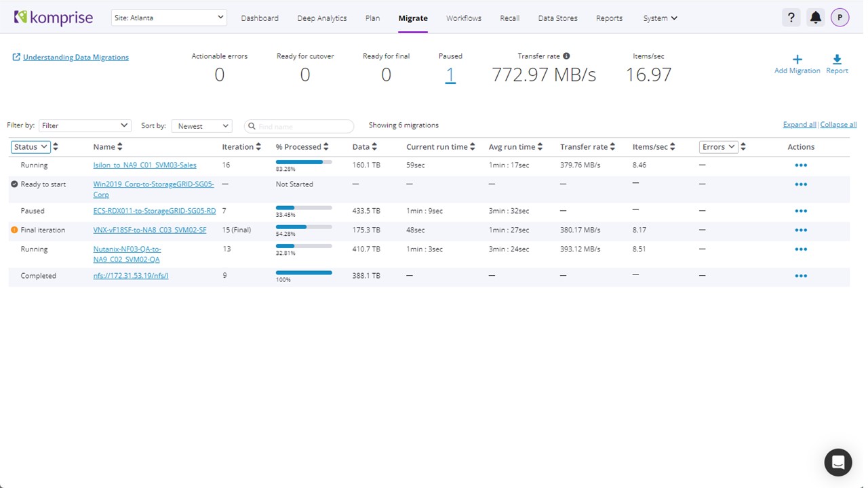
Task: Open the chat support bubble icon
Action: coord(837,462)
